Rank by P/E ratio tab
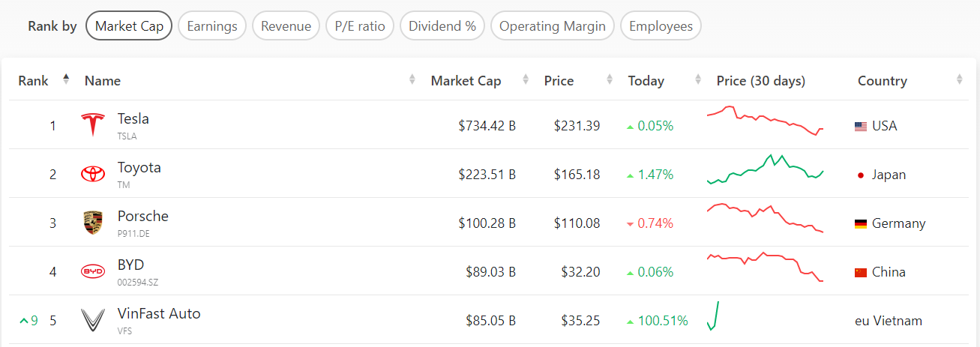This screenshot has height=347, width=980. pos(360,26)
